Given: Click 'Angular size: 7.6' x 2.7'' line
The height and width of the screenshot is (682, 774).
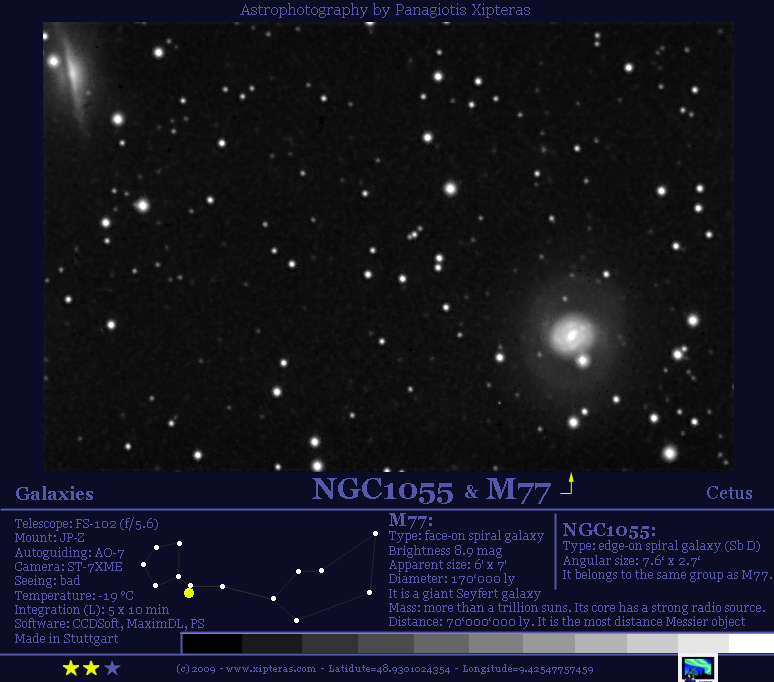Looking at the screenshot, I should [631, 561].
